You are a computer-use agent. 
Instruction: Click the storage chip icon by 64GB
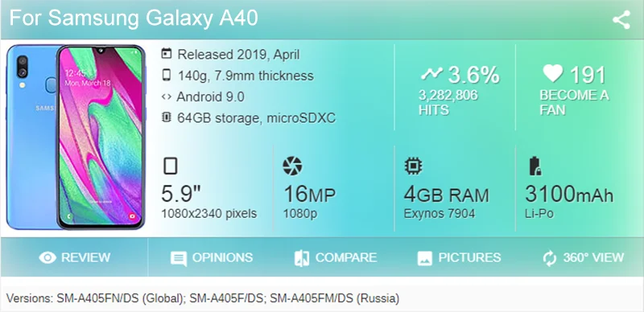tap(167, 118)
